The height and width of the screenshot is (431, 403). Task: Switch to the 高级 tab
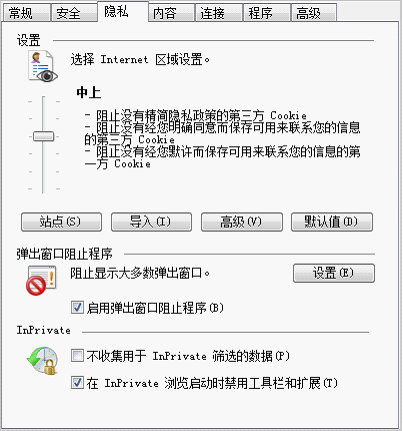pos(314,13)
